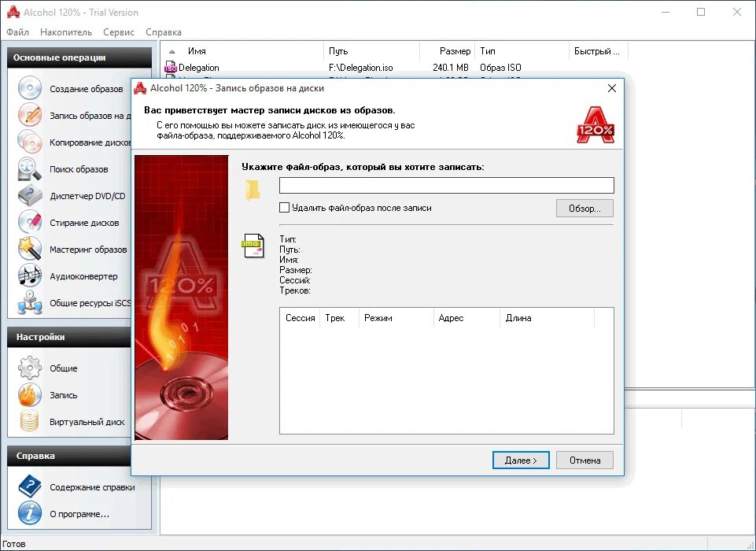Sort list by Имя column header
756x551 pixels.
242,51
